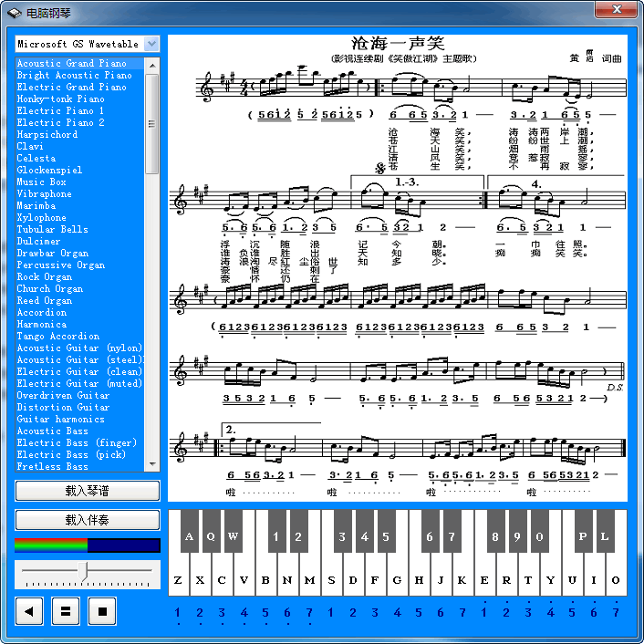Pick Guitar harmonics
The image size is (644, 644).
coord(80,420)
